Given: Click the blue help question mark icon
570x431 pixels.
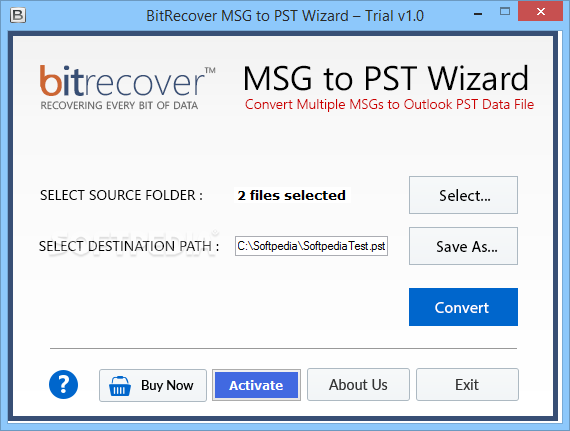Looking at the screenshot, I should click(x=63, y=384).
